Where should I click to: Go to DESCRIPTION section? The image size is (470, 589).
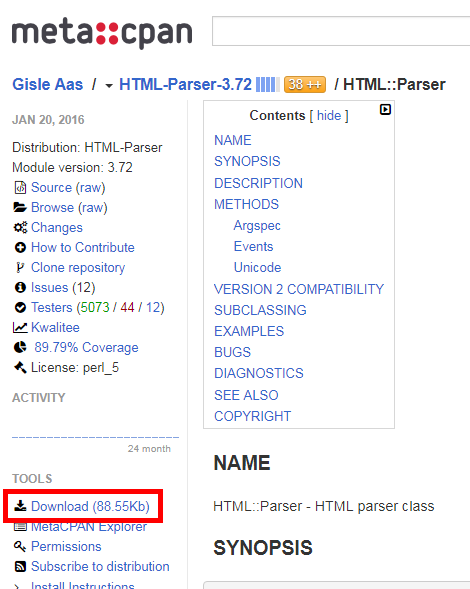tap(258, 183)
